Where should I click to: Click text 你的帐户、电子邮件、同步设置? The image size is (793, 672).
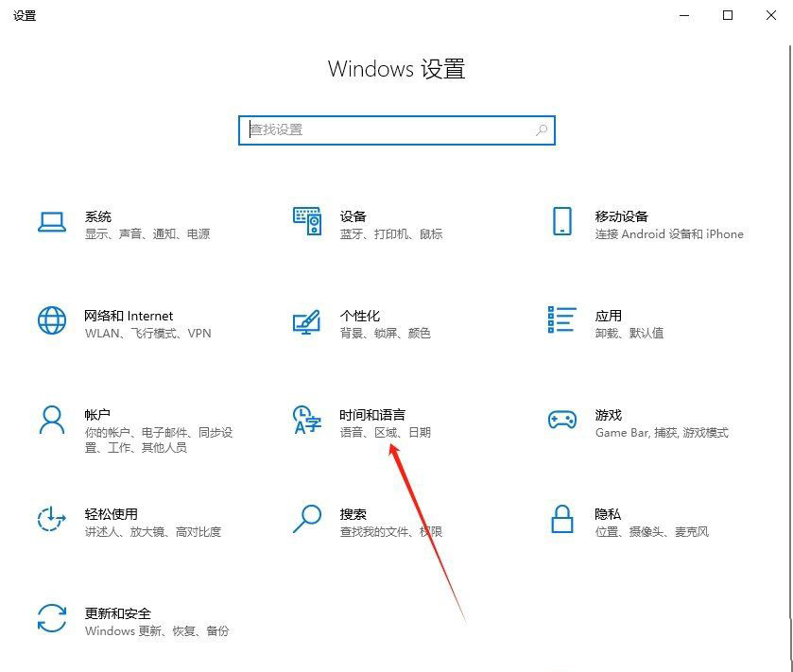click(x=158, y=439)
